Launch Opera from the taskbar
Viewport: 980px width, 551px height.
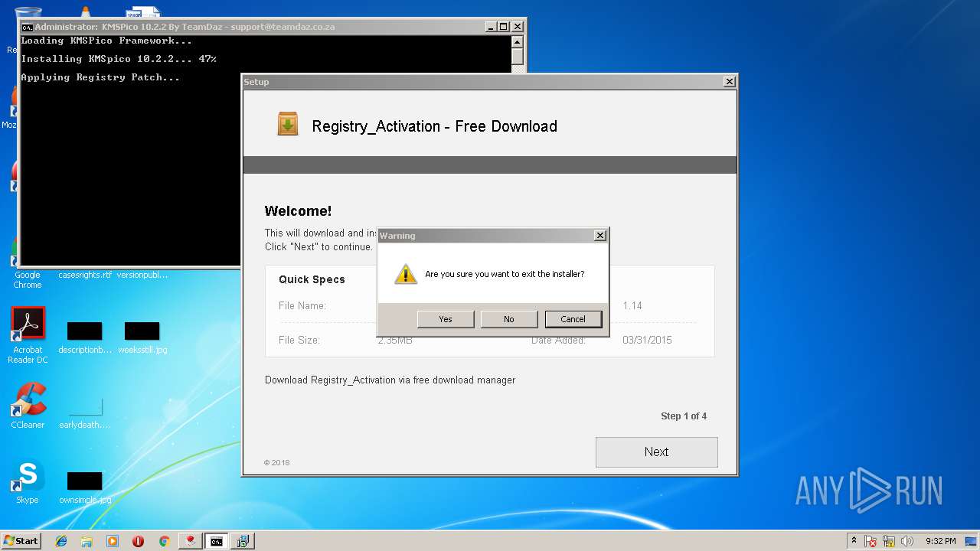138,541
